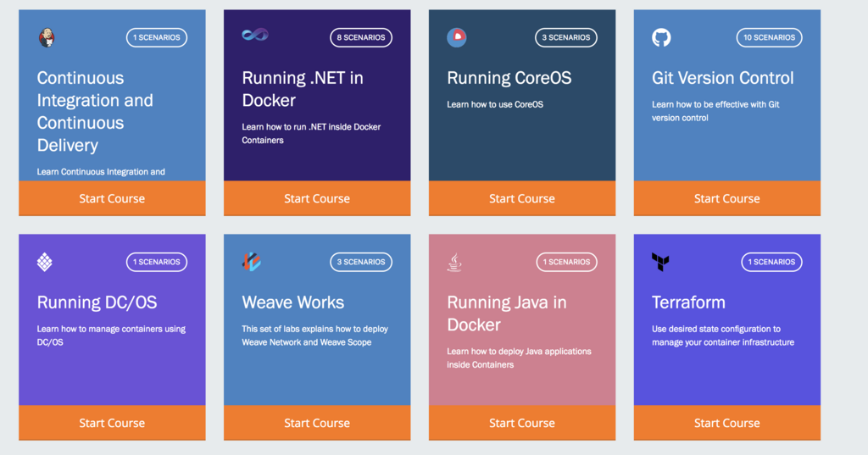Click 'Learn how to be effective with Git' description

(715, 111)
